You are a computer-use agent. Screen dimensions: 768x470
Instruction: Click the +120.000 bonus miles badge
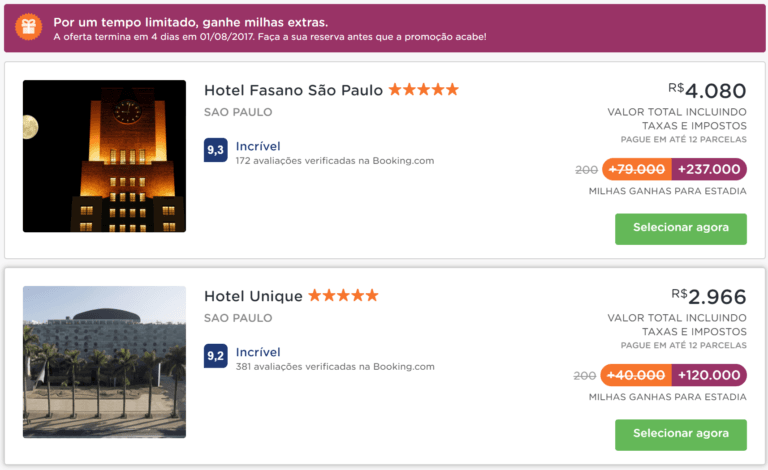(x=709, y=375)
